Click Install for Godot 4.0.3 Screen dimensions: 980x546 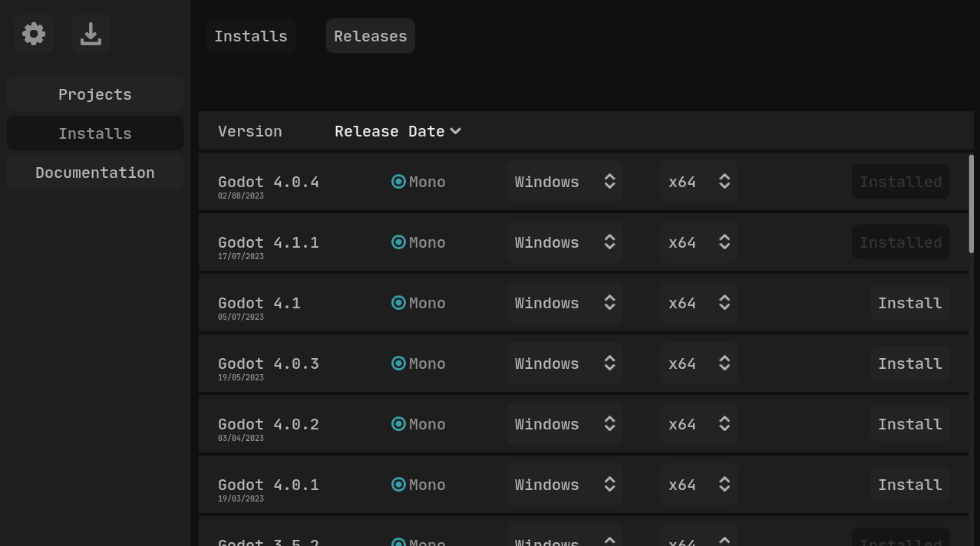pyautogui.click(x=909, y=363)
